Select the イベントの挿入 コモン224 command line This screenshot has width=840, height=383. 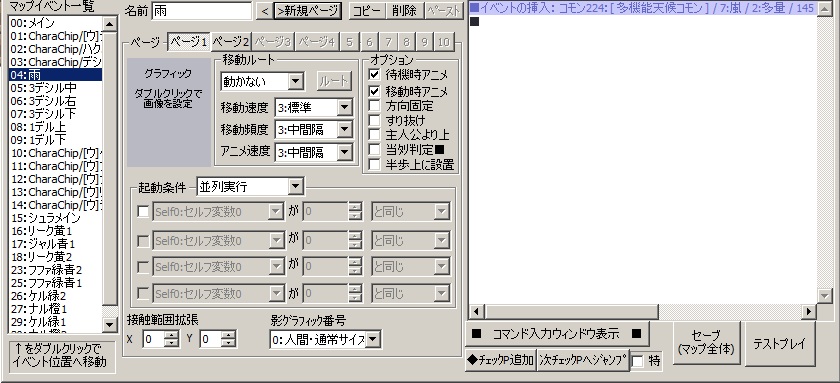(642, 8)
